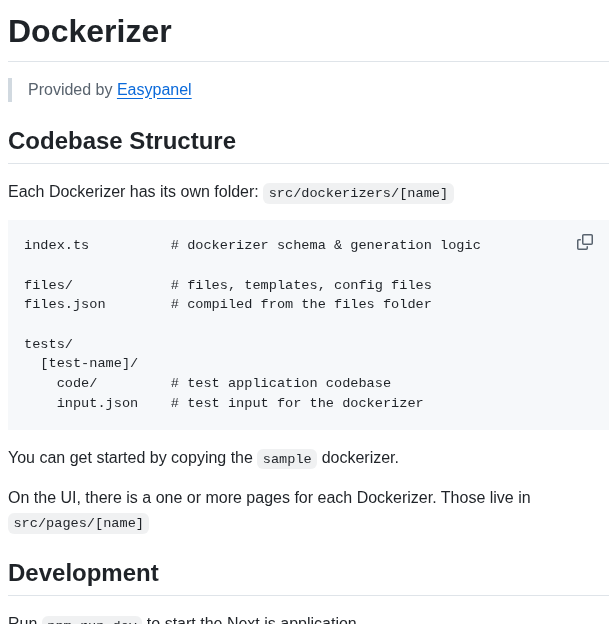Click index.ts in the code block

tap(57, 245)
